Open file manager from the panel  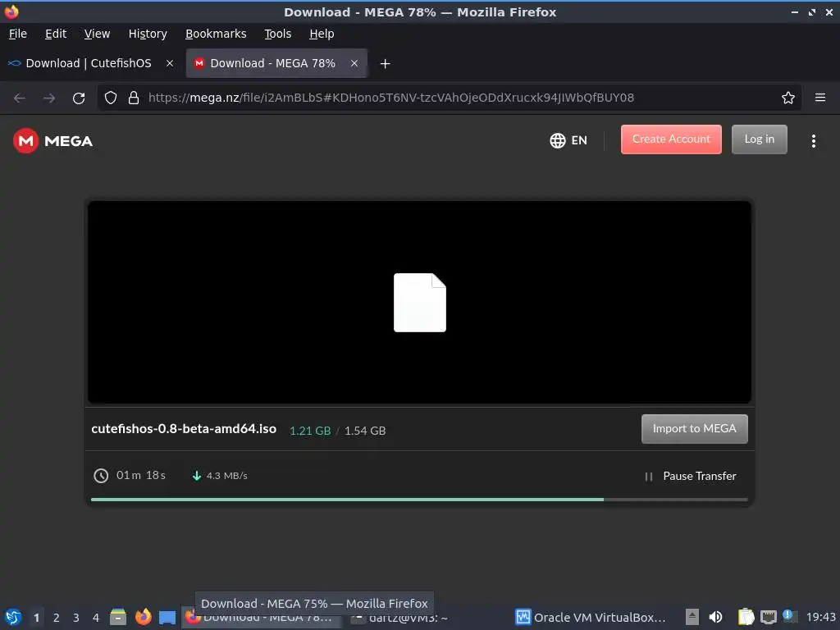pos(118,617)
